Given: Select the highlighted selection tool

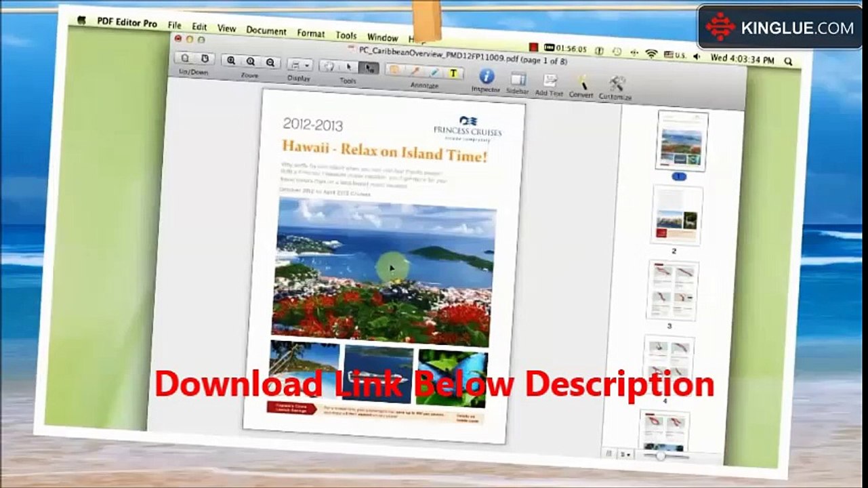Looking at the screenshot, I should (369, 68).
